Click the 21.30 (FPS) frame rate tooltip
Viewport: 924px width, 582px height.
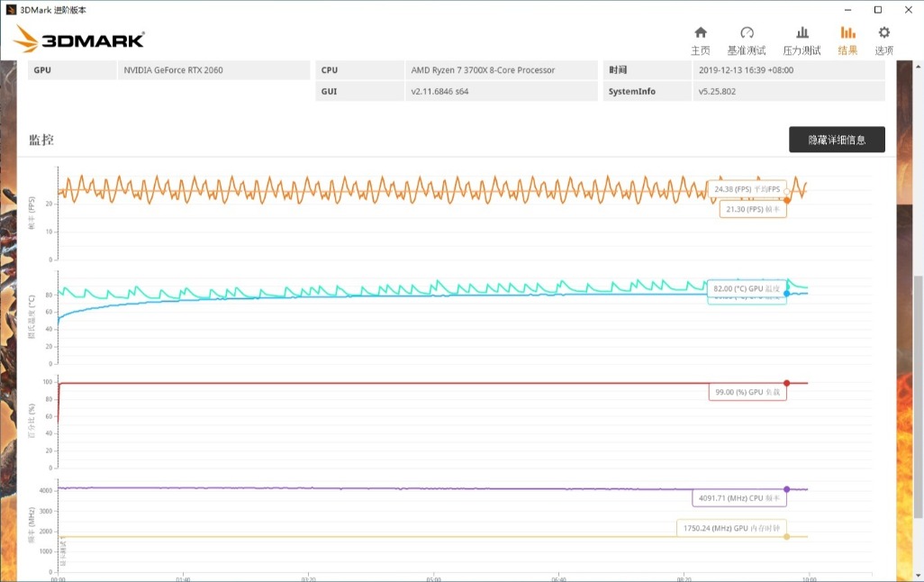point(753,209)
